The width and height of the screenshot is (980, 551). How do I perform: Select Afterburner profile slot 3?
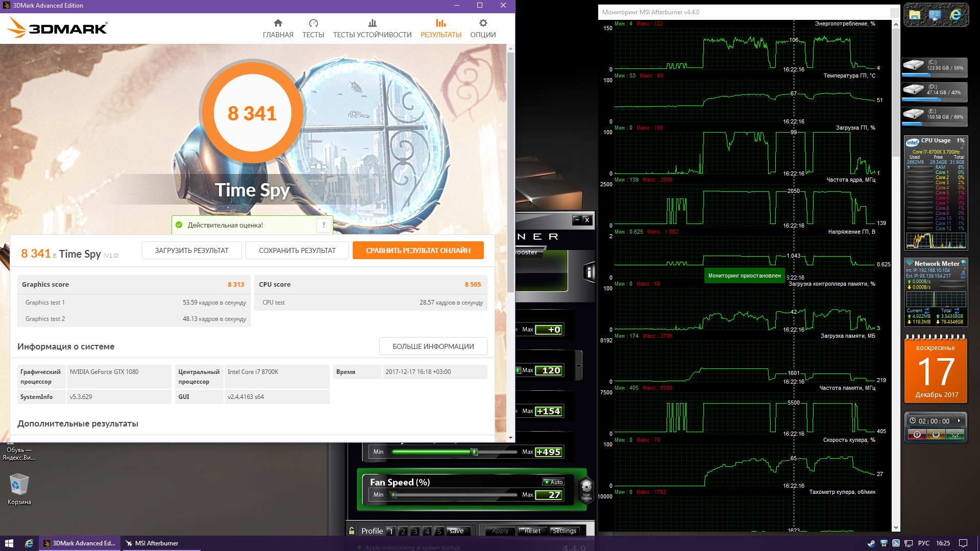click(x=415, y=531)
